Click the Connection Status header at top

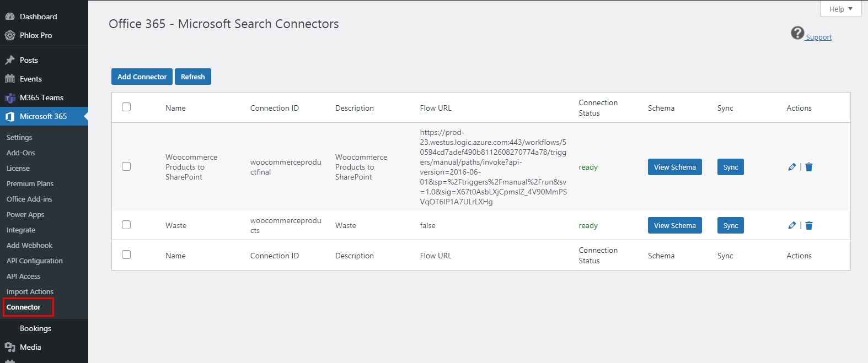[598, 108]
